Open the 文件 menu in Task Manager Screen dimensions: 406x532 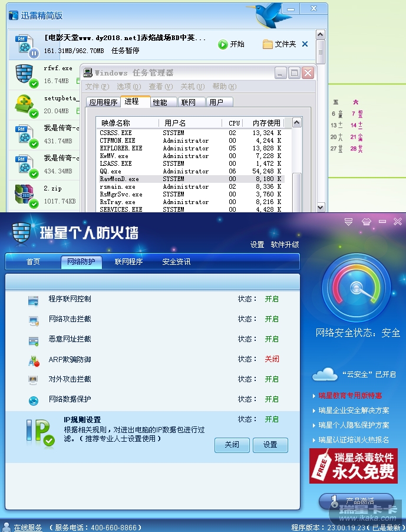coord(97,87)
